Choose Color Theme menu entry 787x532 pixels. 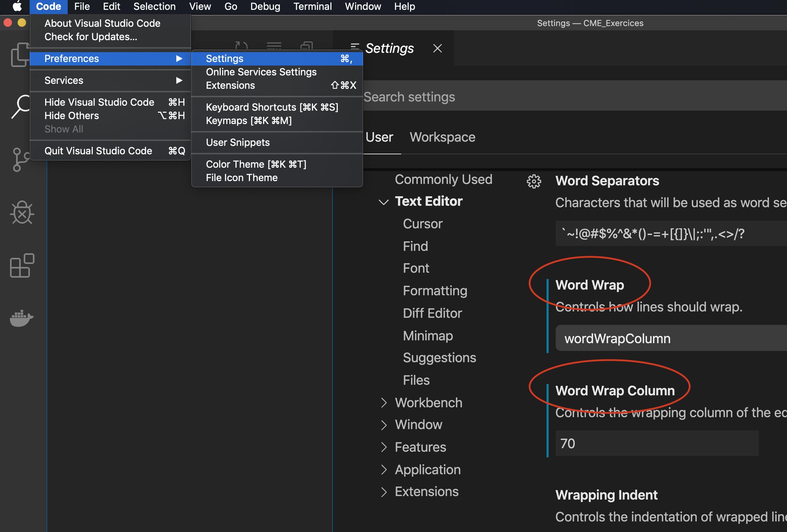click(x=277, y=164)
